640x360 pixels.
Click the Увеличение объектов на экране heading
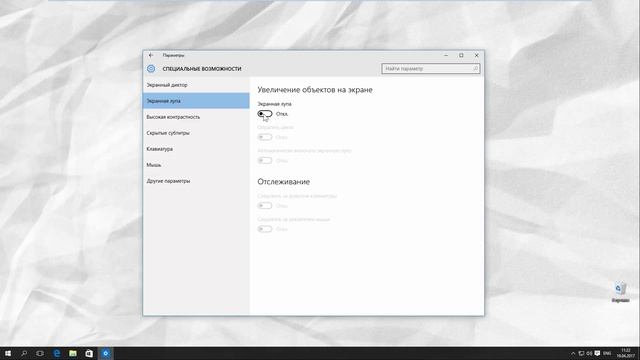pos(315,90)
